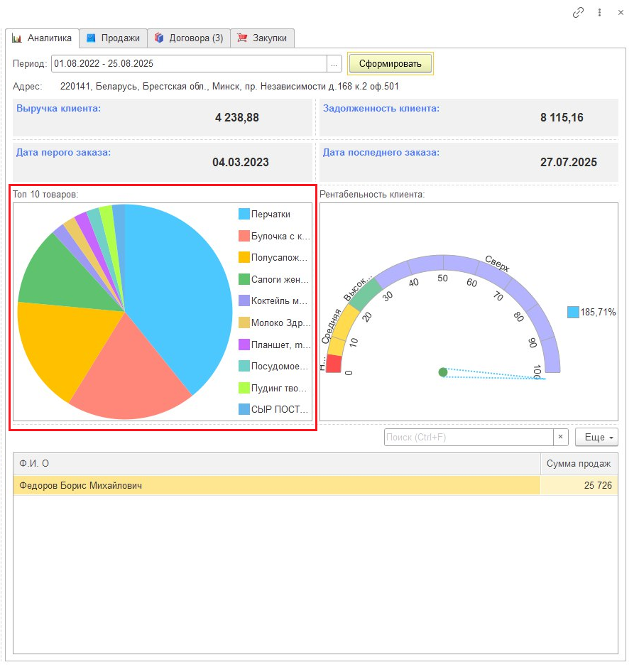Sort by Сумма продаж column header
Image resolution: width=639 pixels, height=672 pixels.
(x=578, y=464)
